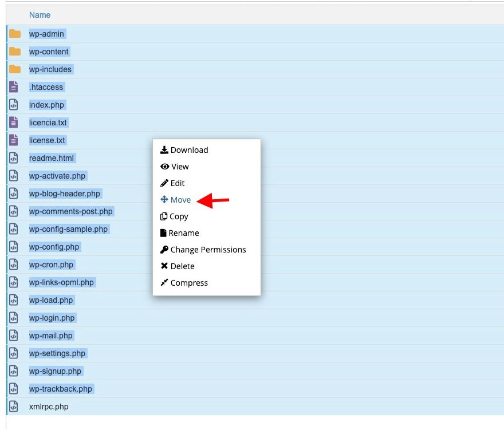504x430 pixels.
Task: Select the wp-includes folder name
Action: click(x=50, y=69)
